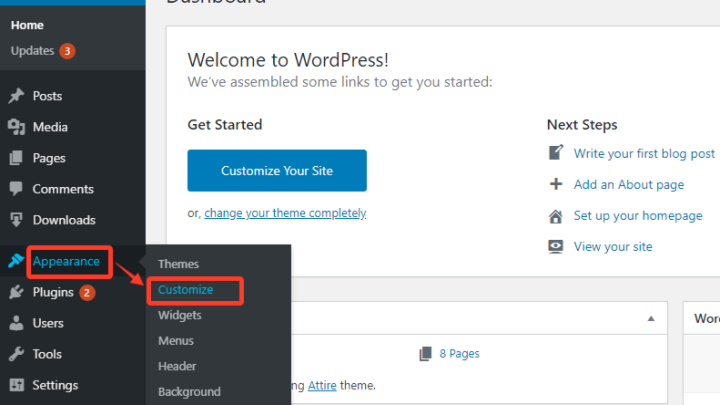Image resolution: width=720 pixels, height=405 pixels.
Task: Collapse the panel using the triangle toggle
Action: tap(651, 319)
